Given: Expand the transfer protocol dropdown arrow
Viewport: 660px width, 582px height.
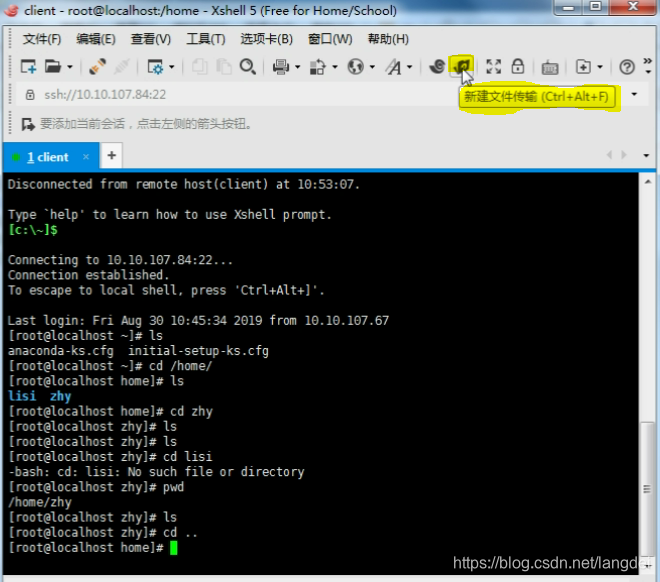Looking at the screenshot, I should tap(335, 67).
